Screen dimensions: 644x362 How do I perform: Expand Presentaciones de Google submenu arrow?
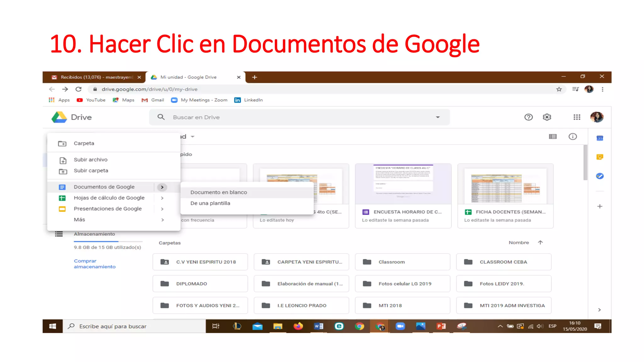[162, 209]
